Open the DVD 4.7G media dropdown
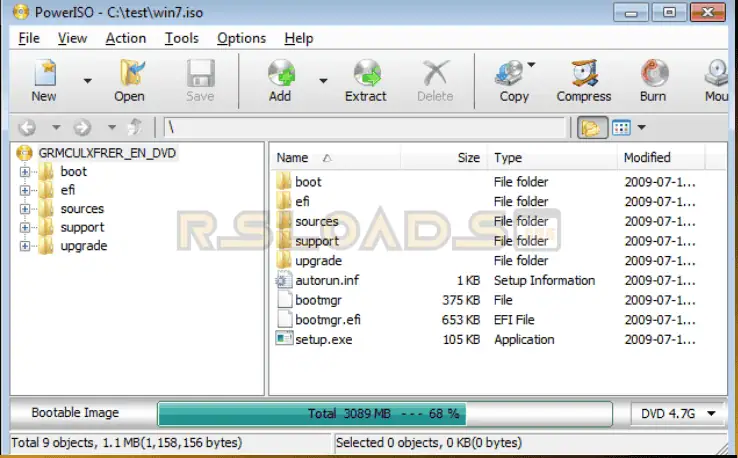The width and height of the screenshot is (738, 458). click(x=678, y=414)
